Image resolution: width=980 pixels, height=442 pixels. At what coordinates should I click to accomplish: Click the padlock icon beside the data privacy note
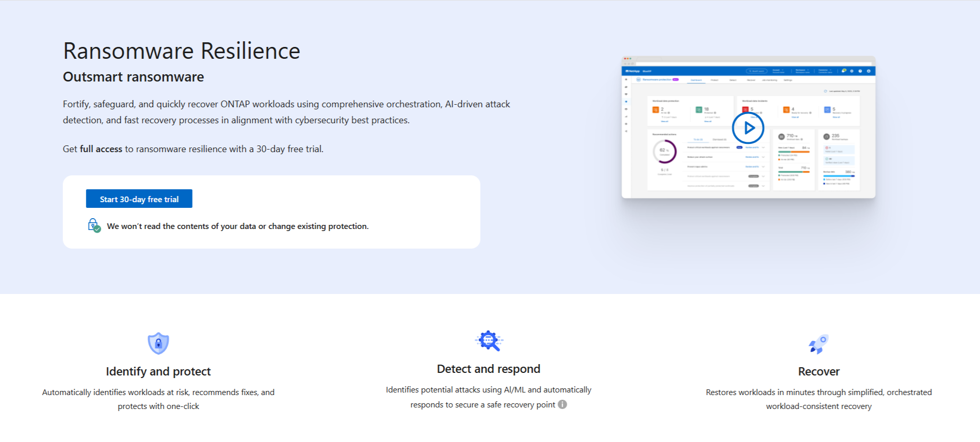[94, 225]
